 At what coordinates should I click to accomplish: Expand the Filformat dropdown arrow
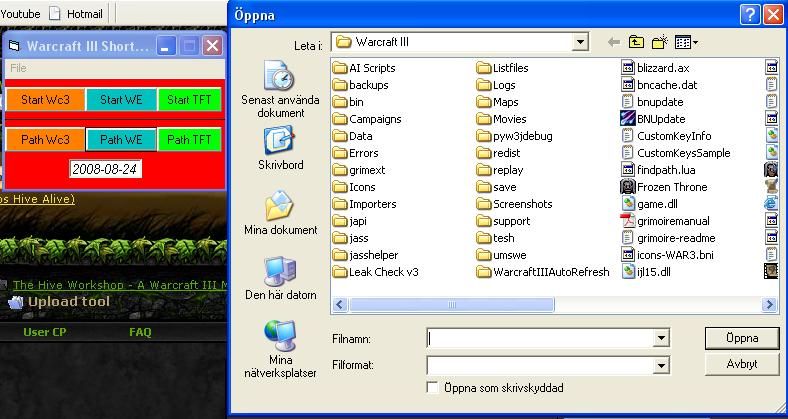tap(661, 365)
